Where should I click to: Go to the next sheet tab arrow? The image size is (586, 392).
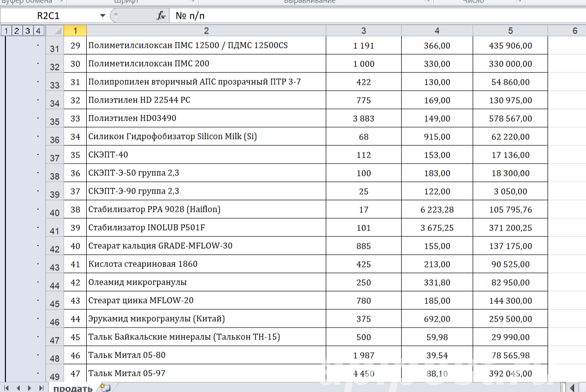[30, 388]
